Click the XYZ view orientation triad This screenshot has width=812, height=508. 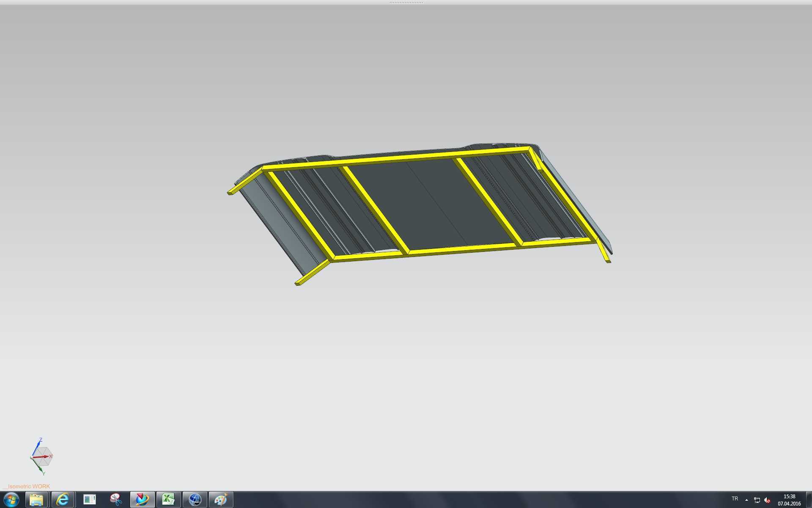[x=42, y=457]
